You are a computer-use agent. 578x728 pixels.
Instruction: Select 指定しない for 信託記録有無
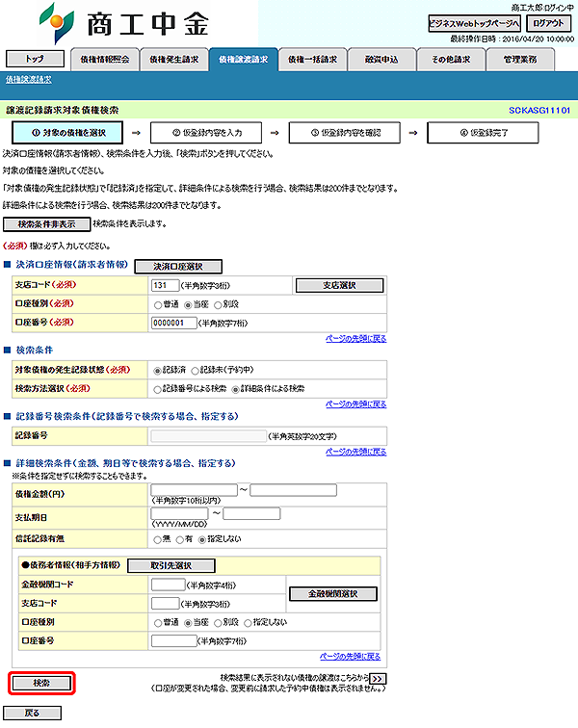point(202,539)
